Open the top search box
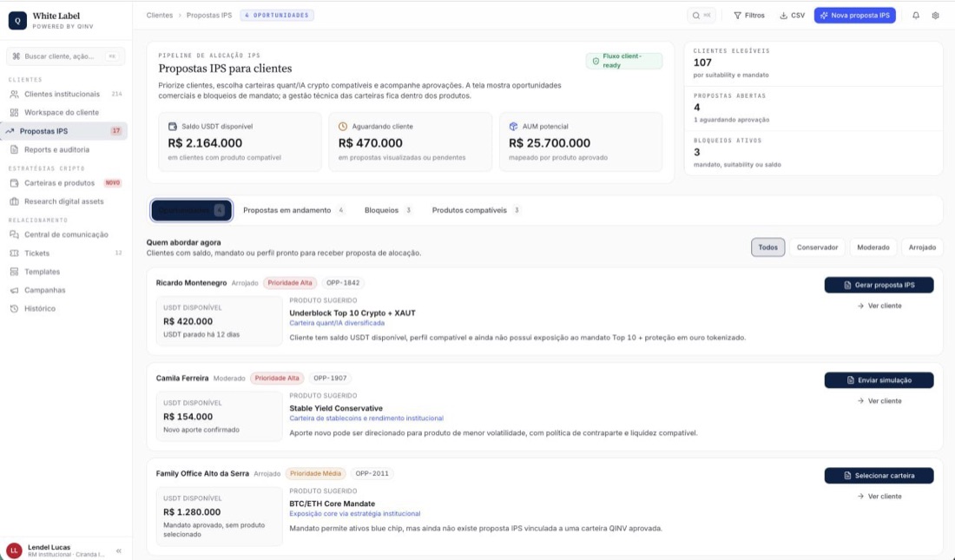This screenshot has height=560, width=955. point(701,16)
